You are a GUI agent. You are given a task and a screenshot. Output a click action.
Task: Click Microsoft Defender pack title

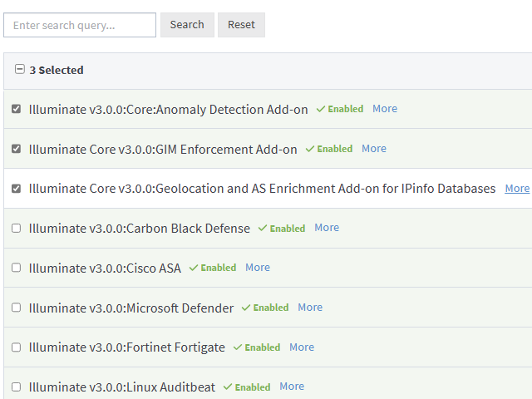click(x=131, y=308)
